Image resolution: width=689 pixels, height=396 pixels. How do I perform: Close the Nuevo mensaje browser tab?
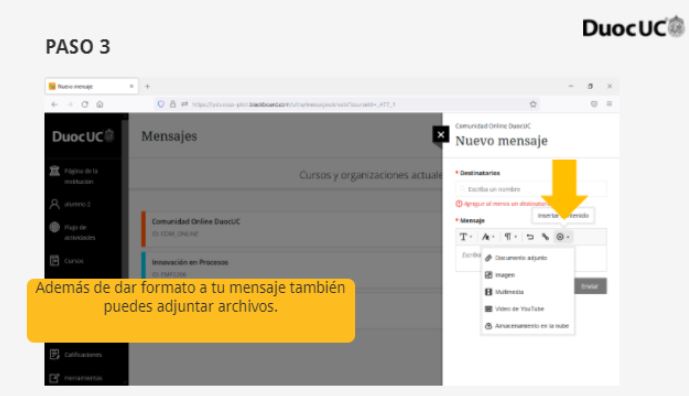131,87
